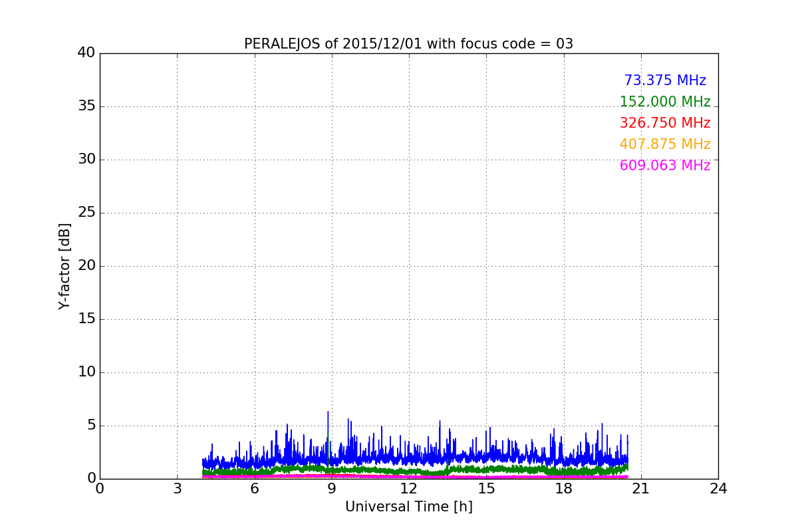Select the 152.000 MHz legend label
Viewport: 798px width, 532px height.
(665, 102)
